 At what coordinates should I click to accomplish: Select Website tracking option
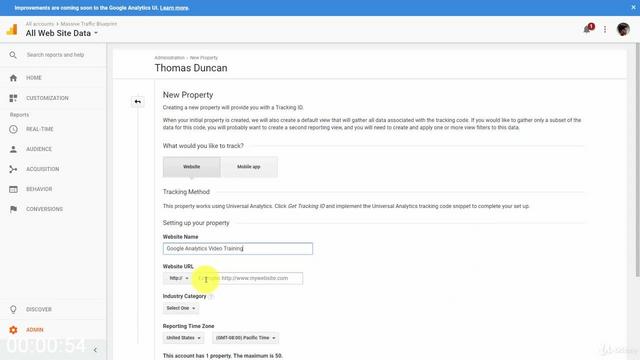[x=191, y=167]
